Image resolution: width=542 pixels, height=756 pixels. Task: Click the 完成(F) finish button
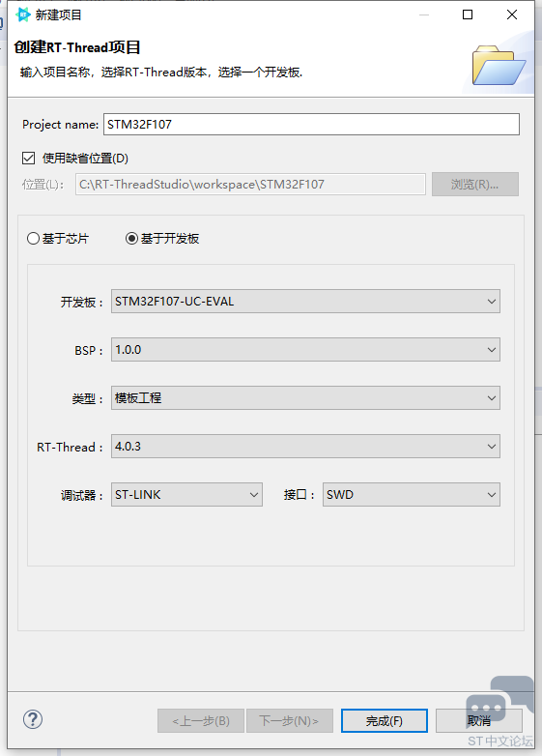click(x=384, y=721)
